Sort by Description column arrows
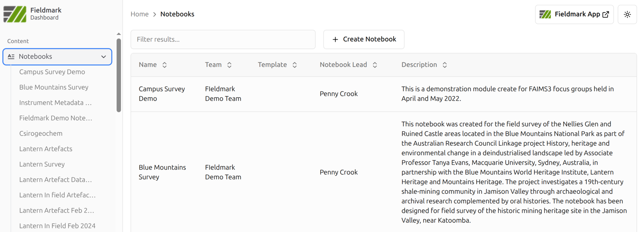644x232 pixels. (445, 65)
